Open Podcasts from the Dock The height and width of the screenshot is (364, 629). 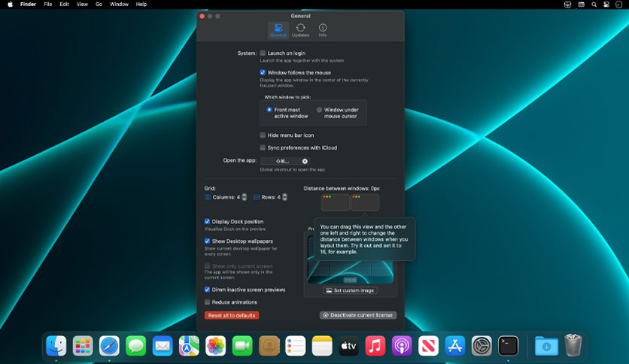(x=402, y=345)
